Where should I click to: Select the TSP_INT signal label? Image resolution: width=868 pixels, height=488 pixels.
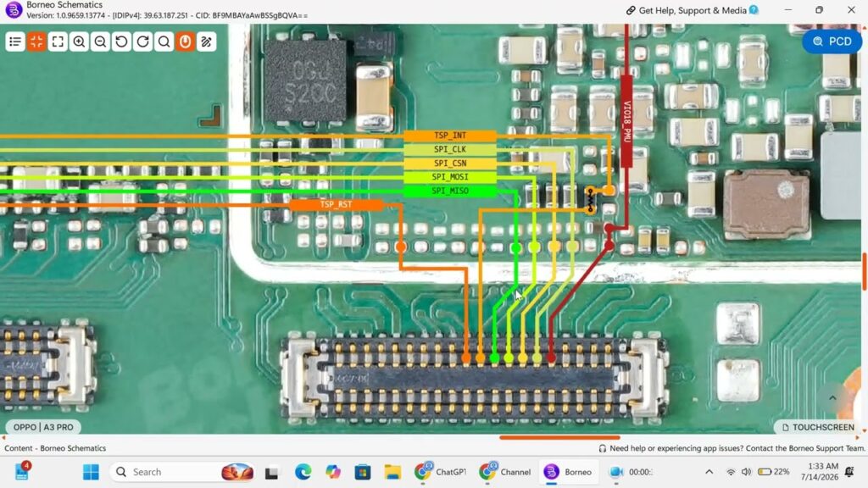[450, 136]
